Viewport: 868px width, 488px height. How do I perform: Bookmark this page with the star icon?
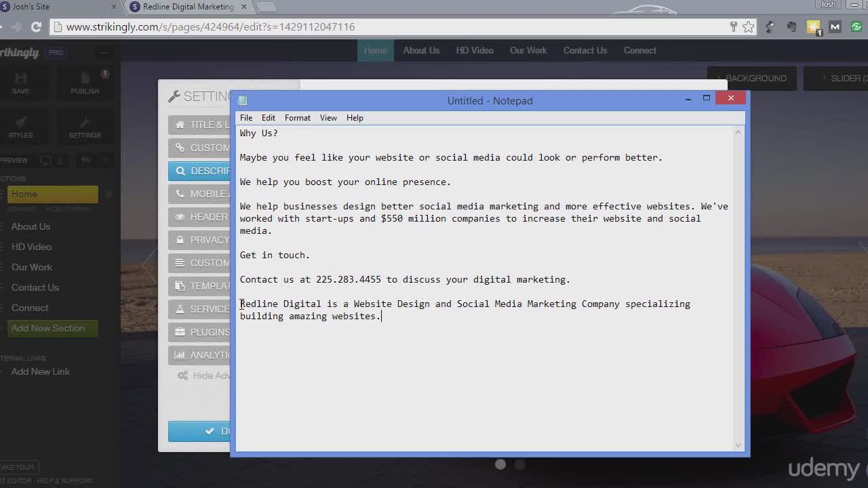tap(748, 27)
